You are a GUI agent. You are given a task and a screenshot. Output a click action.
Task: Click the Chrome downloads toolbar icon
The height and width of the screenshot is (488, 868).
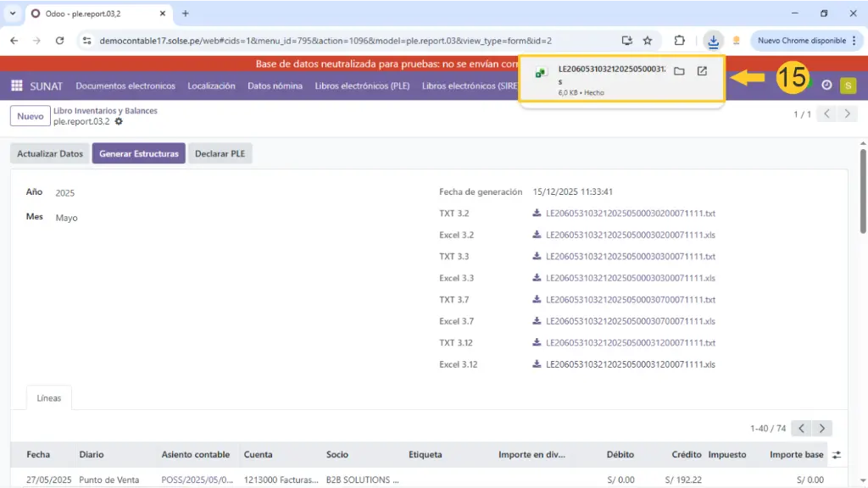click(714, 40)
